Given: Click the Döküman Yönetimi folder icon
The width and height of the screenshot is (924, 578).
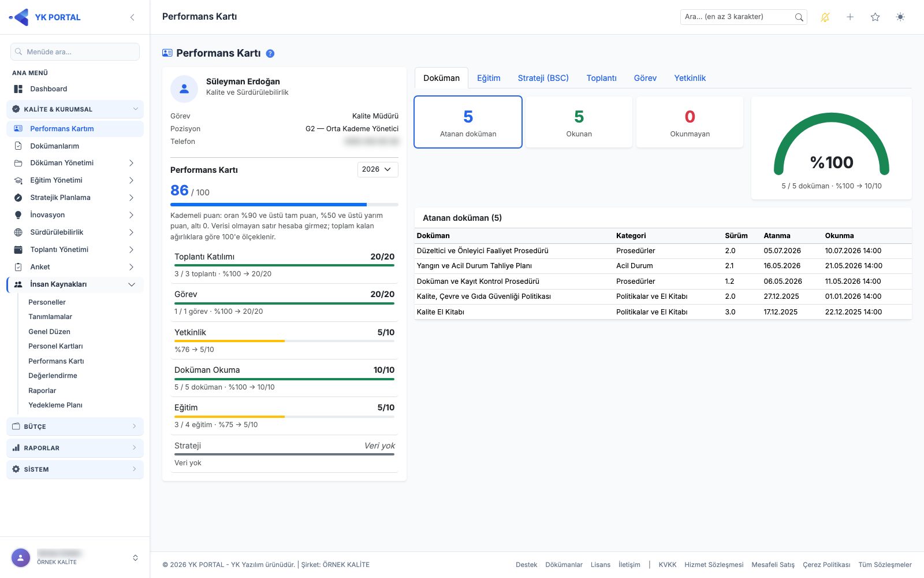Looking at the screenshot, I should click(x=18, y=163).
